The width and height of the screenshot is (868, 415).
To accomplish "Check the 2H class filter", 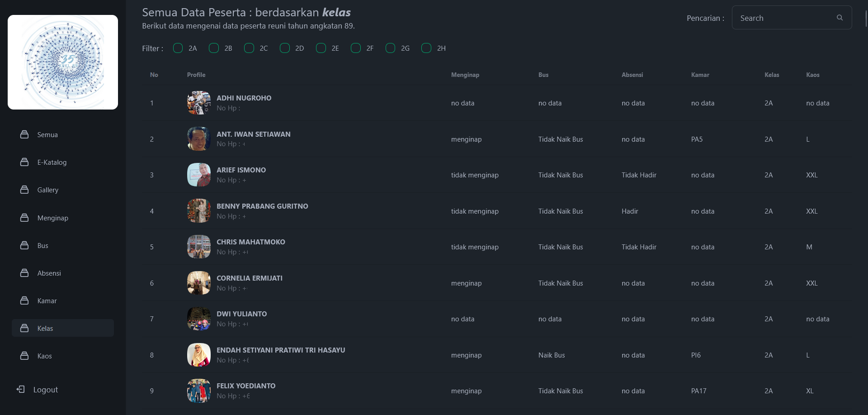I will (x=426, y=48).
